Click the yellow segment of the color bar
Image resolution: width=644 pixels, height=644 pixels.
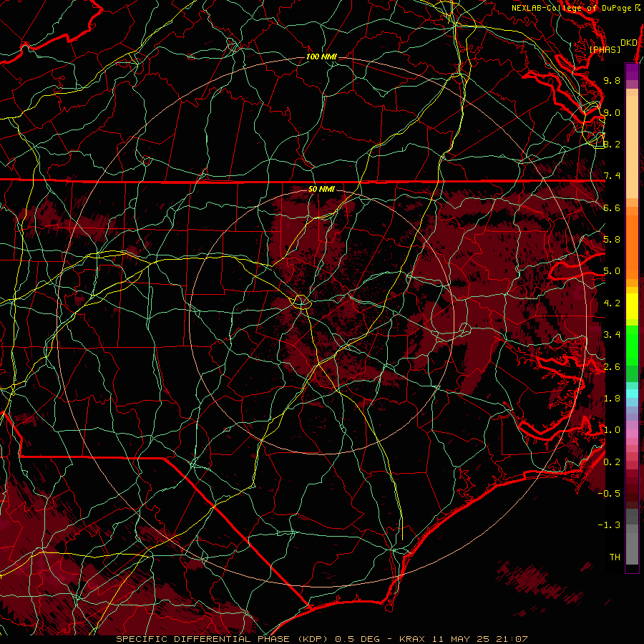click(x=632, y=306)
